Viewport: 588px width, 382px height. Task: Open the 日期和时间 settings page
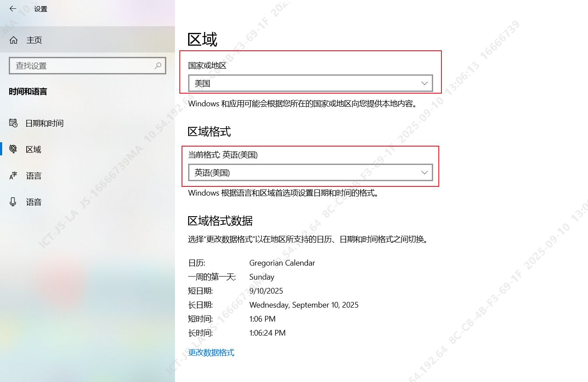pos(44,123)
